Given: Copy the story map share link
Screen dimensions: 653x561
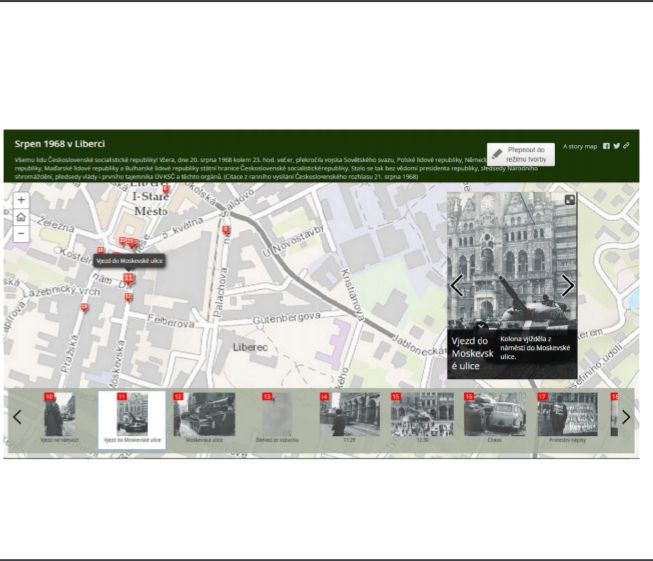Looking at the screenshot, I should coord(626,146).
